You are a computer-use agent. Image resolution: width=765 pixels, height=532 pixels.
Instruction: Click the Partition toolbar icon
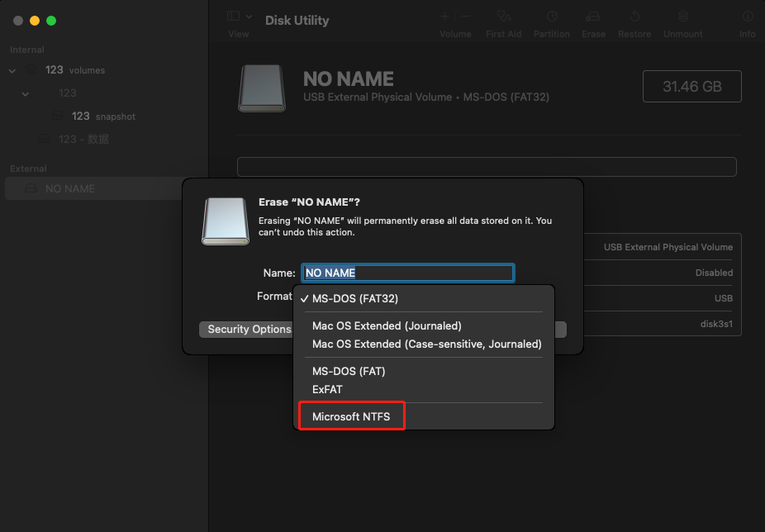point(552,17)
